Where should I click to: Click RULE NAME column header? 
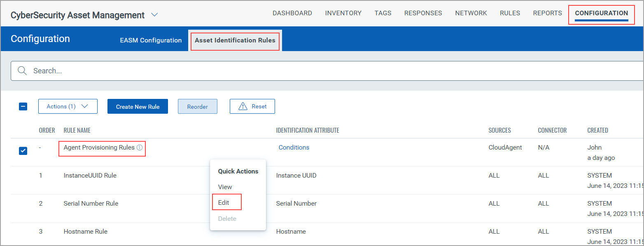click(77, 130)
